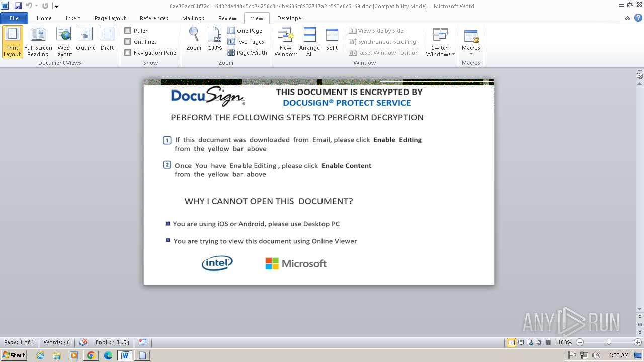Click vertical scrollbar up arrow
644x362 pixels.
(x=639, y=84)
